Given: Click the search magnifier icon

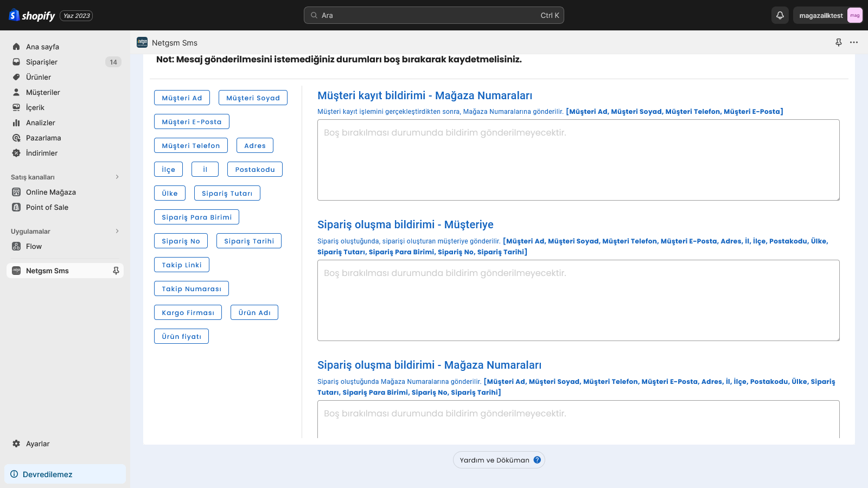Looking at the screenshot, I should [x=314, y=15].
